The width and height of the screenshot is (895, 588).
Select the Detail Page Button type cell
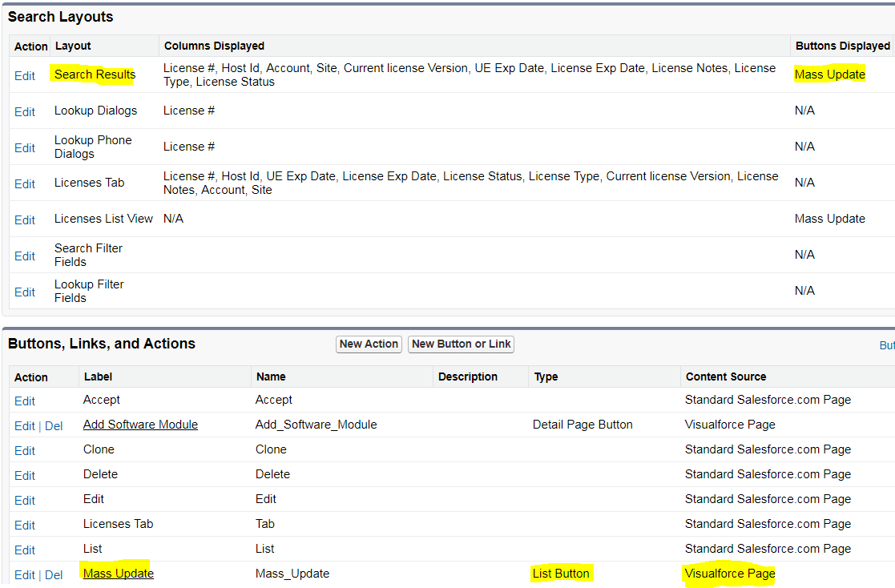(583, 425)
